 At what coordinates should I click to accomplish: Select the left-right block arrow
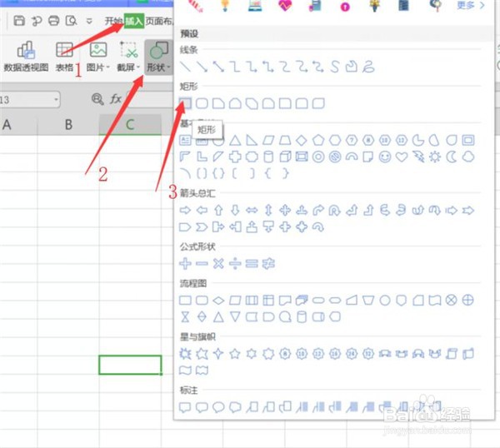pos(252,211)
